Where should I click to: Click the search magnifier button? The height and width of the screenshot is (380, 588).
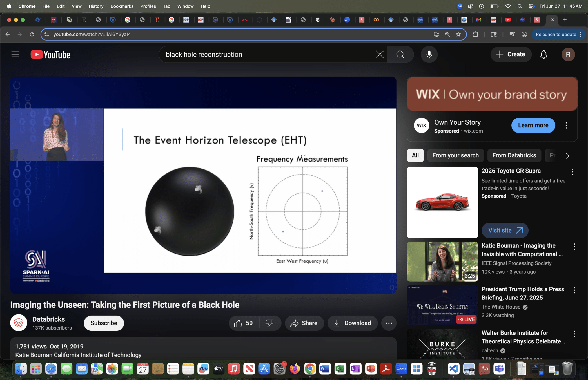[x=400, y=54]
